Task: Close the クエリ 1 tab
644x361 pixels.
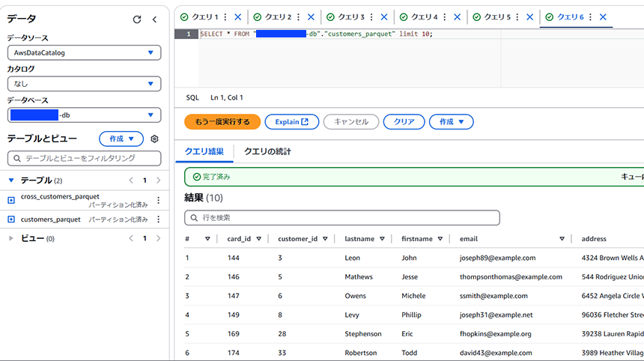Action: pos(238,16)
